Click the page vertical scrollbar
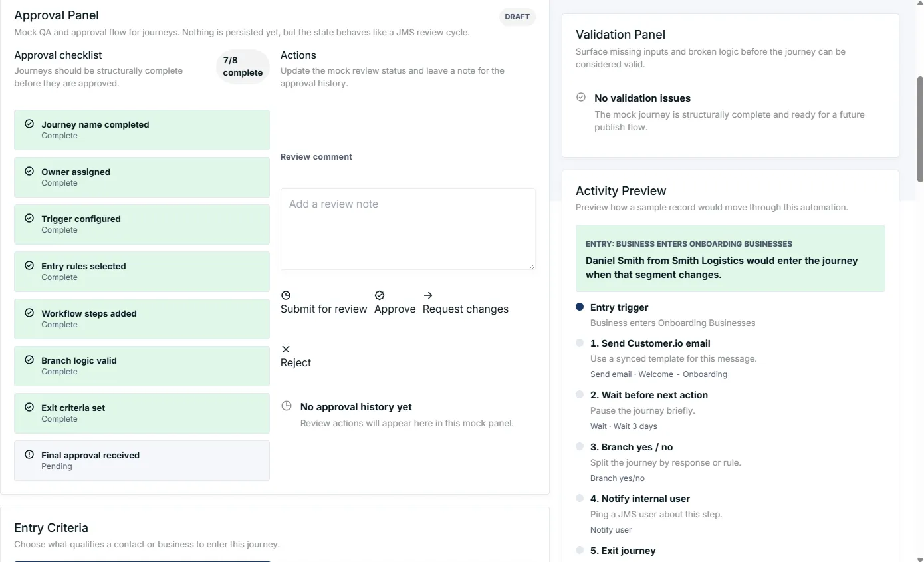This screenshot has height=562, width=924. pyautogui.click(x=920, y=130)
